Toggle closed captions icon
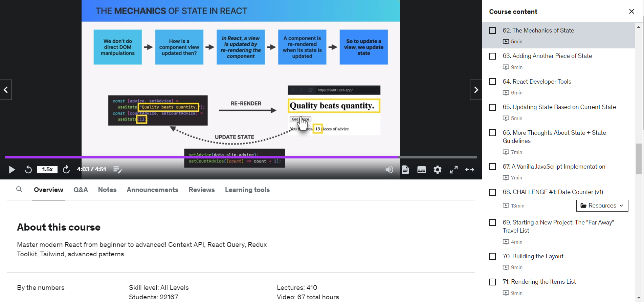Viewport: 644px width, 302px height. point(421,170)
